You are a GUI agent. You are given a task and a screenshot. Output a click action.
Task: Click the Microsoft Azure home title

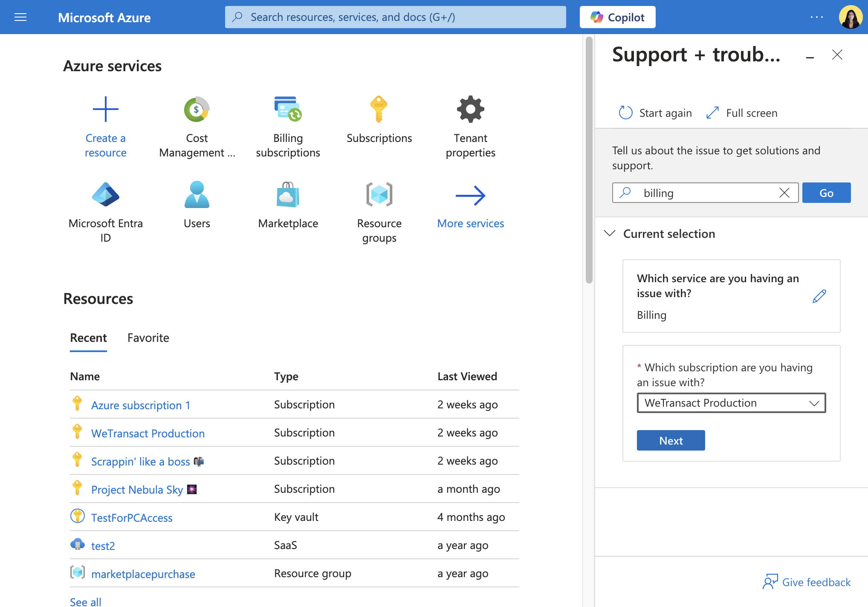[x=104, y=17]
